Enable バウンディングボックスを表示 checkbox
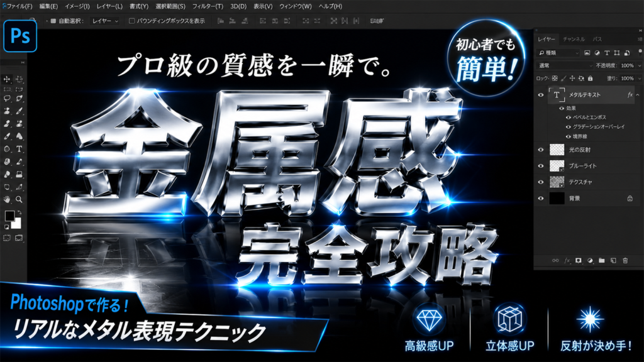The image size is (644, 362). point(132,21)
